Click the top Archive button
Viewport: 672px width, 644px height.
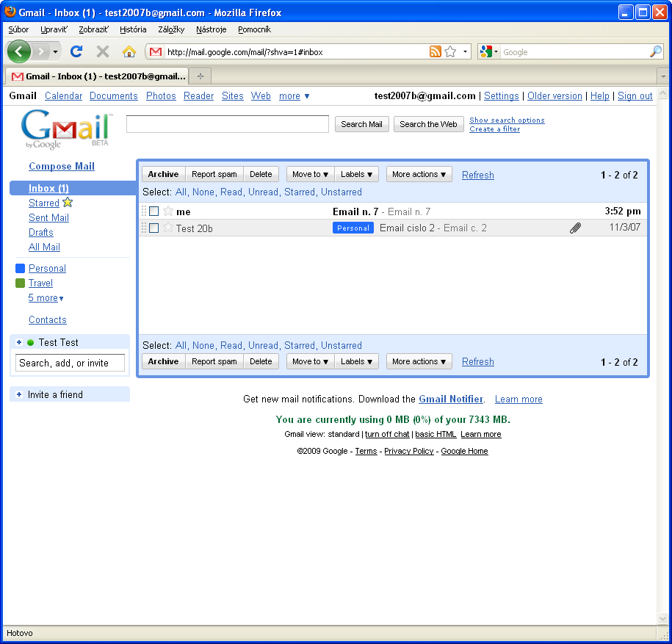coord(163,174)
